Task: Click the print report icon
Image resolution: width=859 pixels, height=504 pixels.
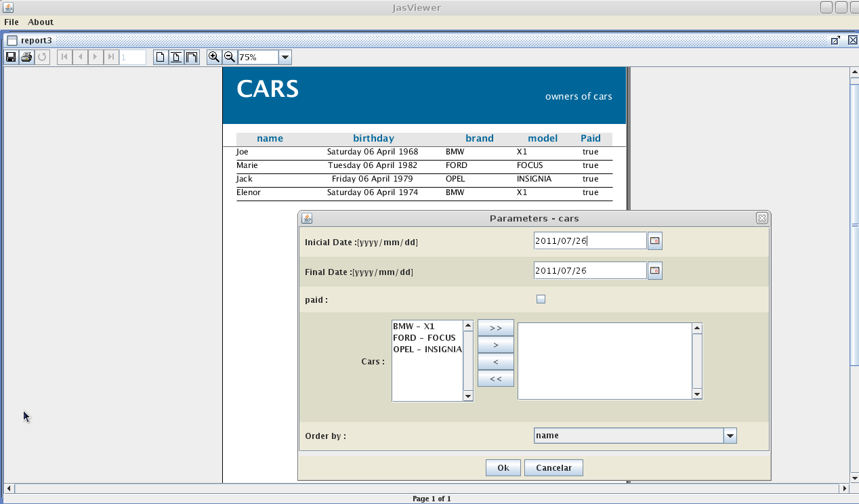Action: (26, 58)
